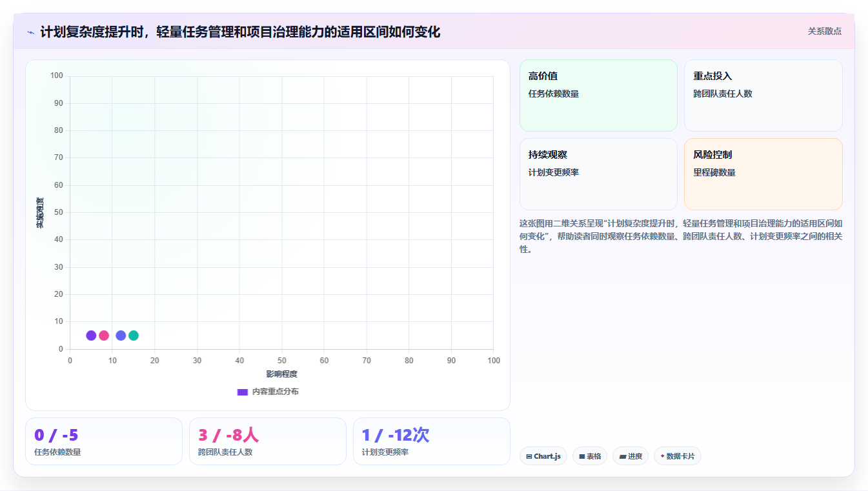The width and height of the screenshot is (868, 491).
Task: Click the 实施难度 y-axis title
Action: point(40,212)
